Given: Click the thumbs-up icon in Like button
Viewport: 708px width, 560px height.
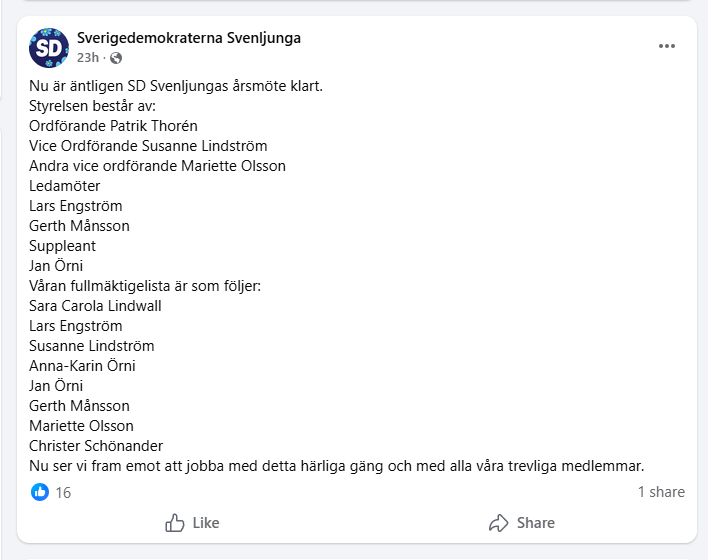Looking at the screenshot, I should point(175,523).
